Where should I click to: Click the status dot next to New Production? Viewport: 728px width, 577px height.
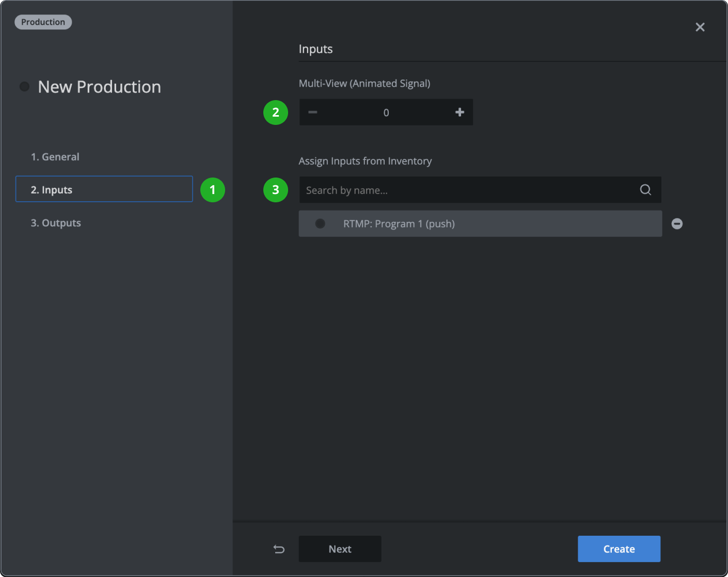click(24, 86)
